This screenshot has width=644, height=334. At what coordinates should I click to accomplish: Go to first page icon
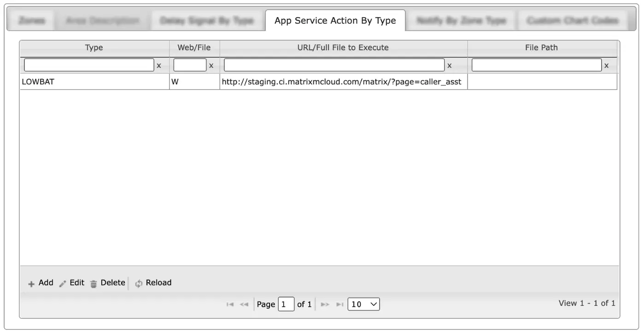click(x=230, y=304)
